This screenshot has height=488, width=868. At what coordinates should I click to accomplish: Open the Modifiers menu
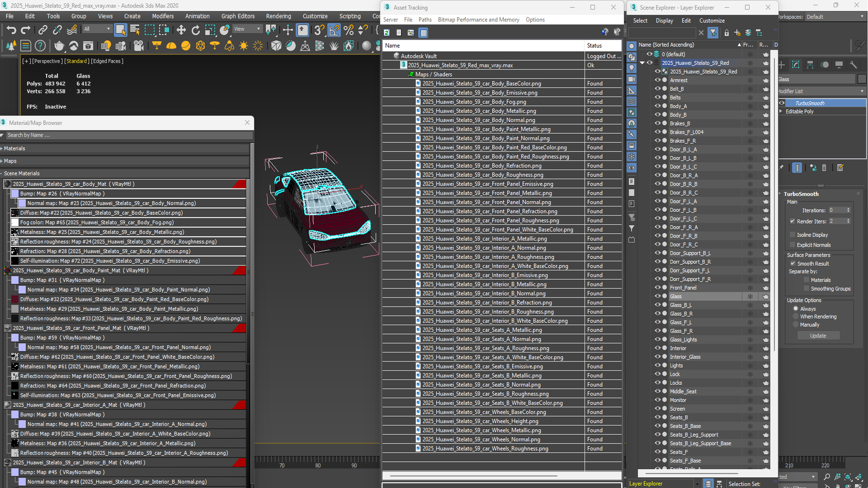(163, 16)
